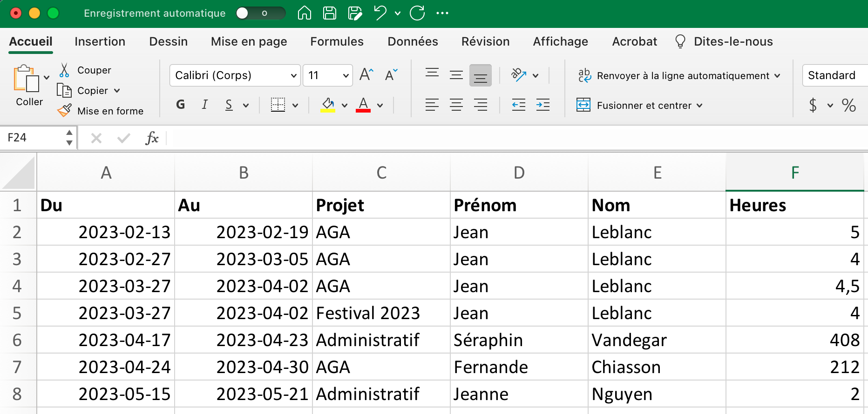Click the decrease indent icon
Image resolution: width=868 pixels, height=414 pixels.
(519, 105)
